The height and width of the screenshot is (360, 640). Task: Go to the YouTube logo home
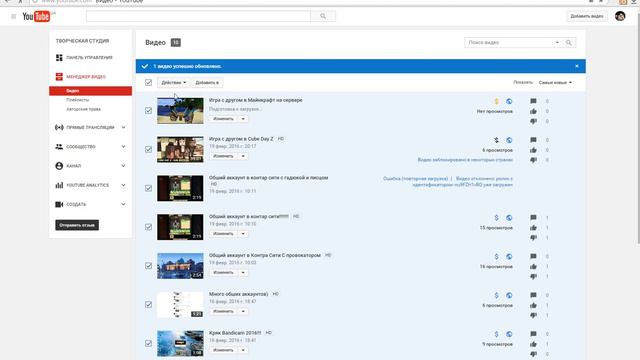[36, 16]
